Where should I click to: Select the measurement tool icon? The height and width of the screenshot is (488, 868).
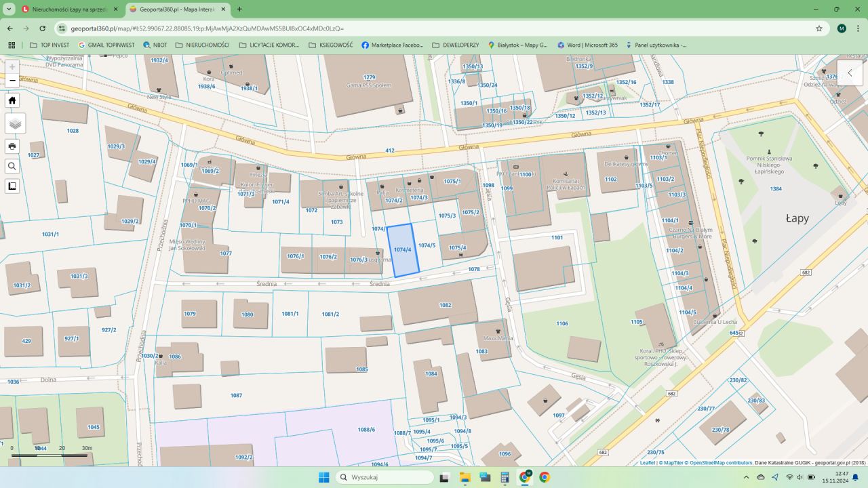coord(12,186)
